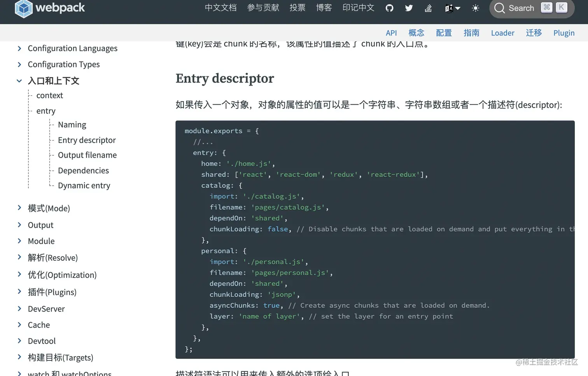
Task: Click the webpack cube logo
Action: click(23, 8)
